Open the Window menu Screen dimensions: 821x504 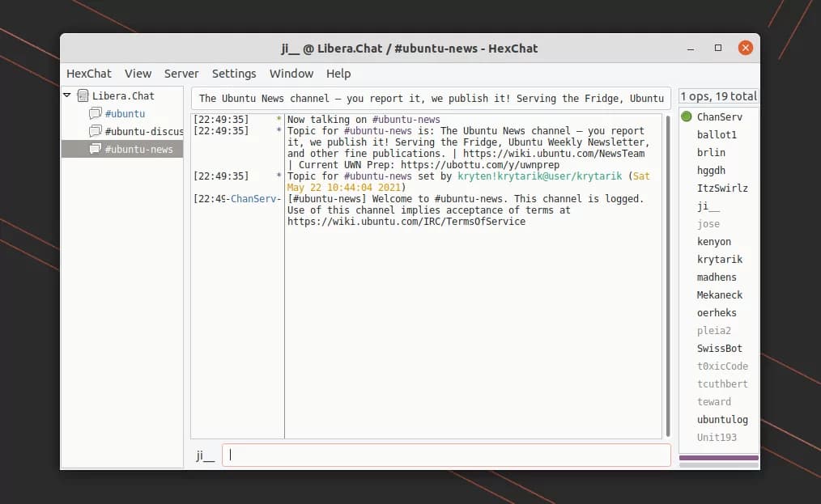(291, 74)
